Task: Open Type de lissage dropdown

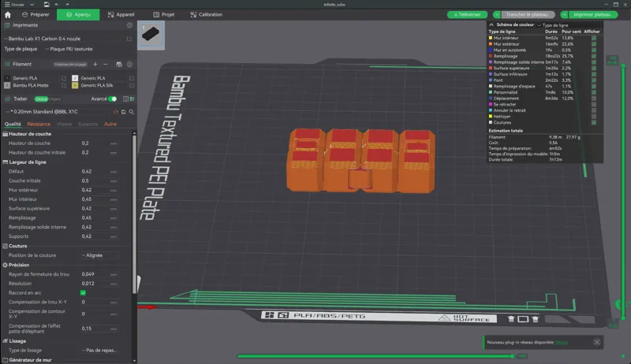Action: 100,351
